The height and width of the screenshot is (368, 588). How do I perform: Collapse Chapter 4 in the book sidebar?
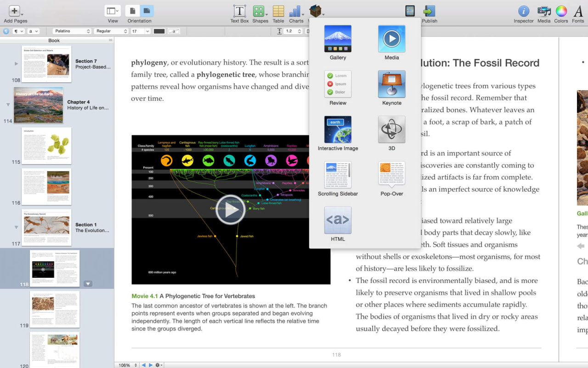point(7,105)
